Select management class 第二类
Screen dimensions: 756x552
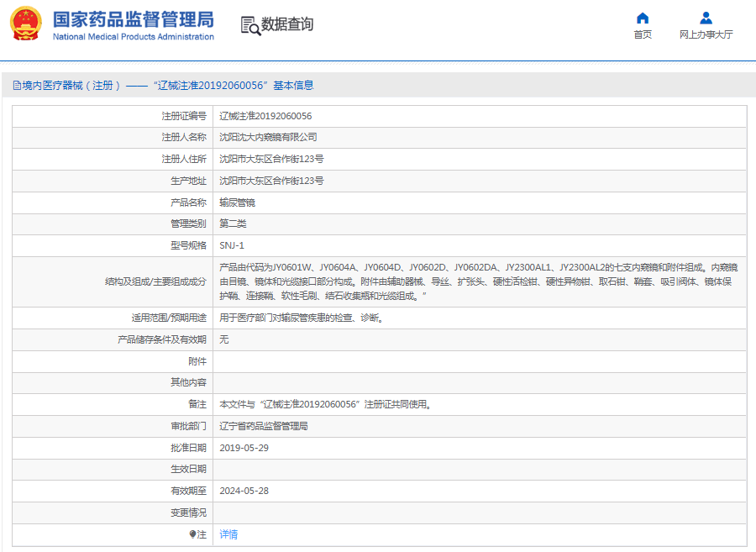[x=233, y=223]
